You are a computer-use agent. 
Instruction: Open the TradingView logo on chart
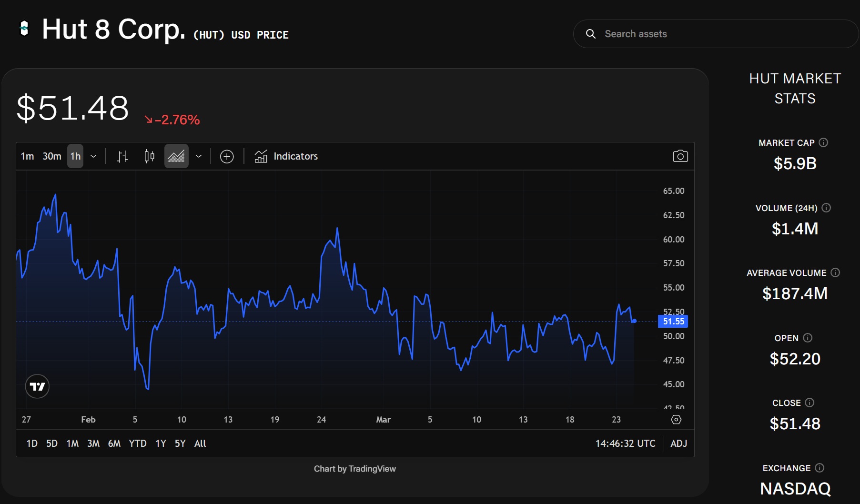click(x=37, y=386)
